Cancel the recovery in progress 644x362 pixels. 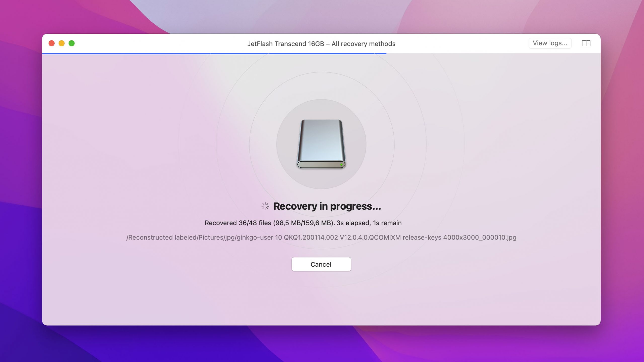click(321, 264)
